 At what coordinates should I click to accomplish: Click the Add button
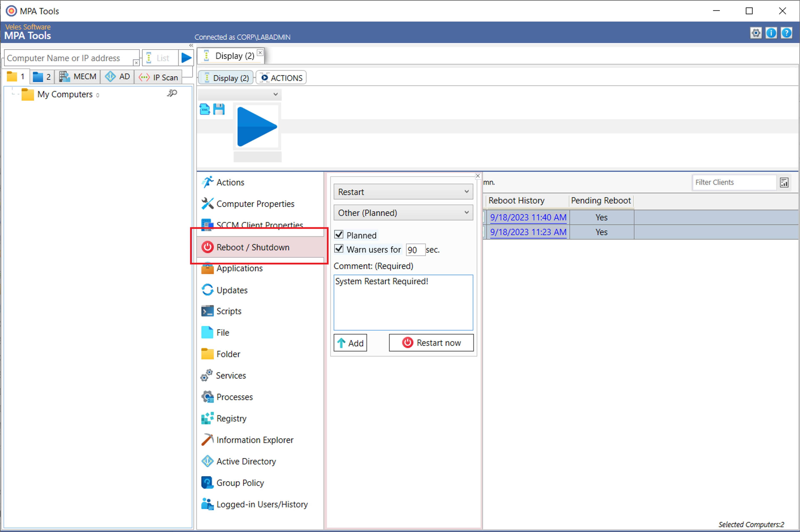350,343
